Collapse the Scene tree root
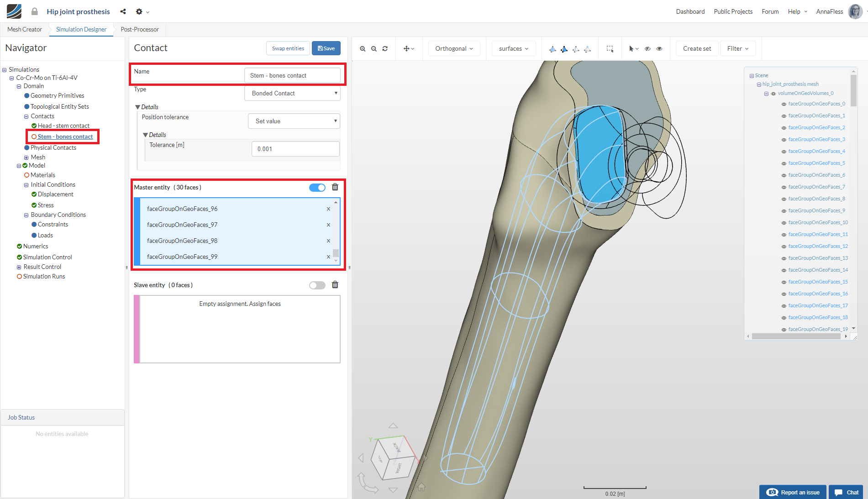The height and width of the screenshot is (499, 868). tap(752, 76)
